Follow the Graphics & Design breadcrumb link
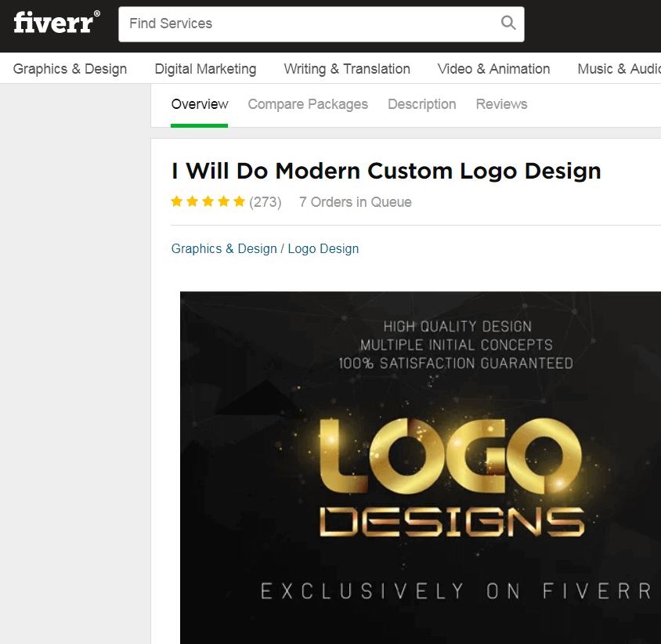661x644 pixels. [x=224, y=249]
